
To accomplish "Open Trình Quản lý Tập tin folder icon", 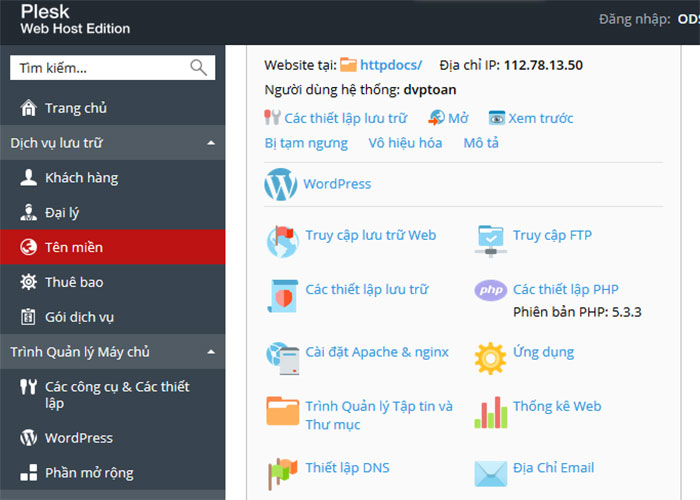I will click(x=282, y=411).
